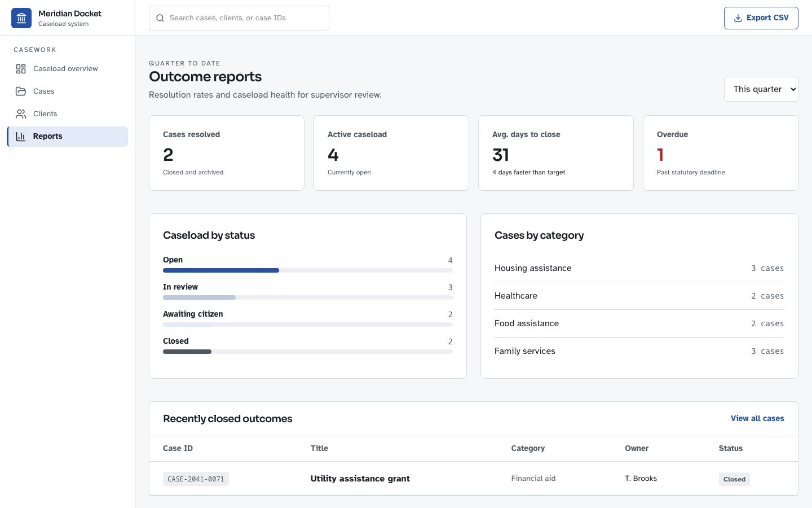812x508 pixels.
Task: Click the Status column header
Action: click(x=731, y=448)
